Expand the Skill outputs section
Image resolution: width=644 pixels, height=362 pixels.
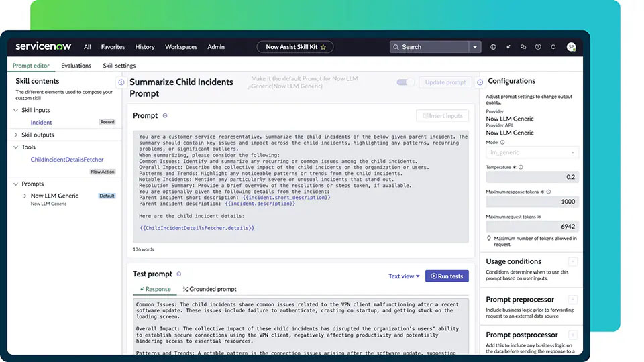16,135
